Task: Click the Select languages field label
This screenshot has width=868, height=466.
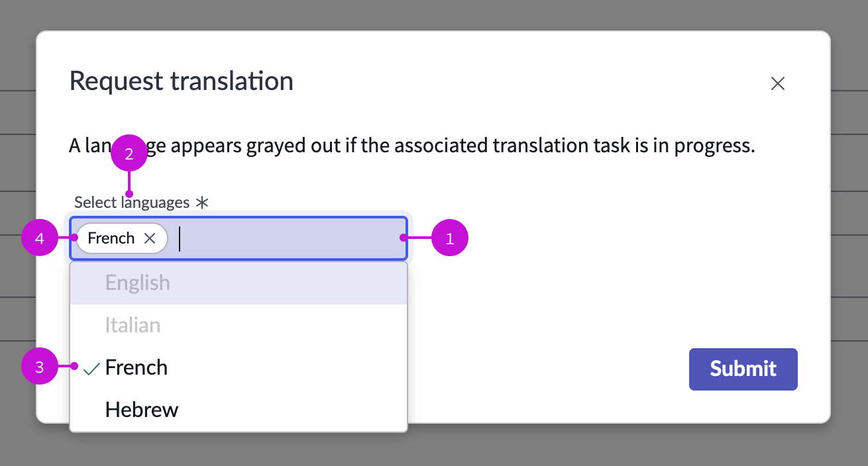Action: pos(132,203)
